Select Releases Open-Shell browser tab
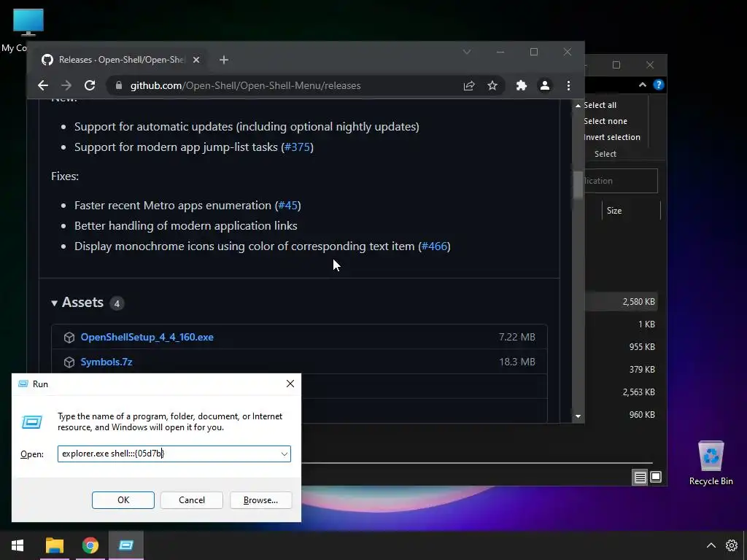Viewport: 747px width, 560px height. (122, 60)
